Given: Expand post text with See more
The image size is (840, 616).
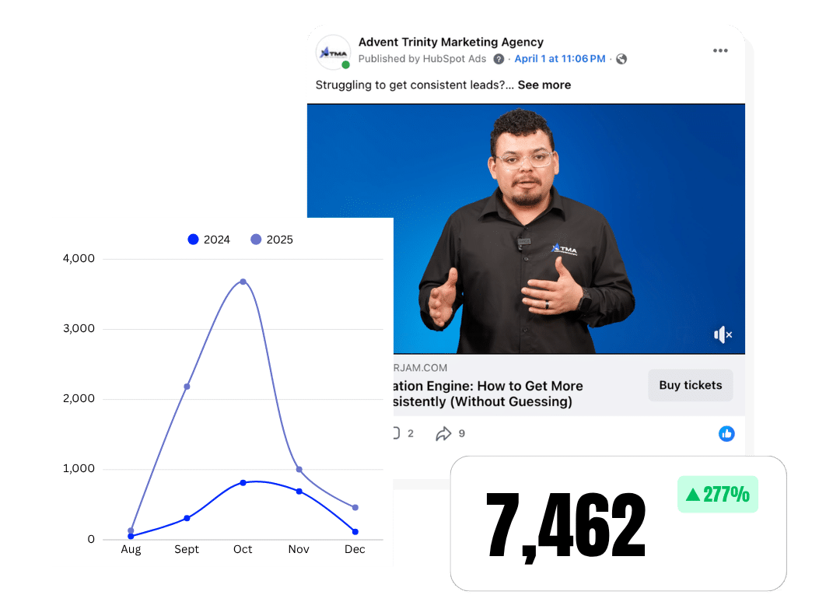Looking at the screenshot, I should [544, 85].
